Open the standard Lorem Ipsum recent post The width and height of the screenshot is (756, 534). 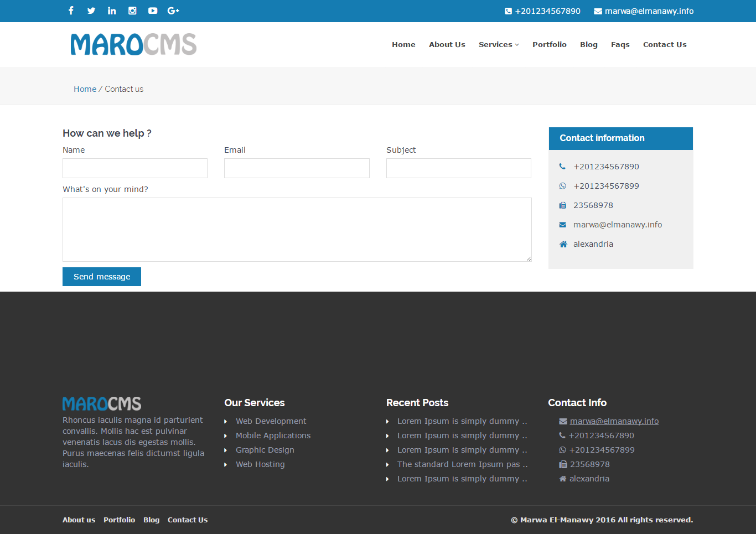coord(462,464)
